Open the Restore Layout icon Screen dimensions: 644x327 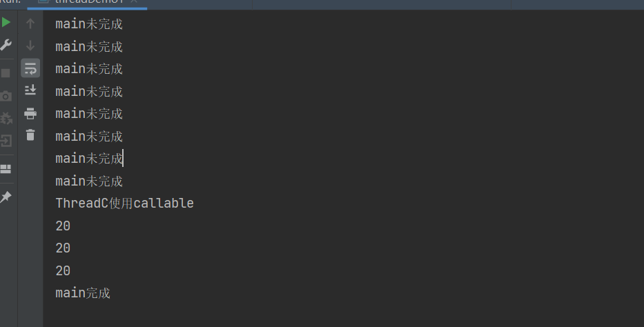coord(6,169)
